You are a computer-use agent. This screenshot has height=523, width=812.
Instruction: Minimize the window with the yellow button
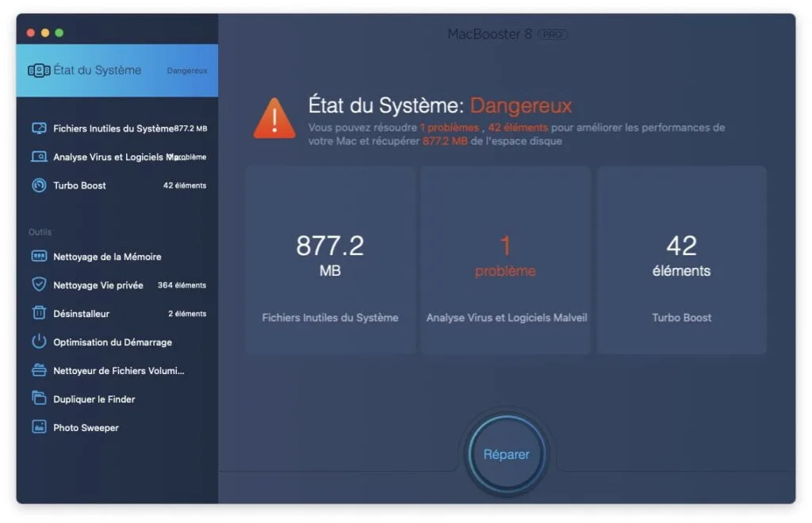click(x=45, y=32)
